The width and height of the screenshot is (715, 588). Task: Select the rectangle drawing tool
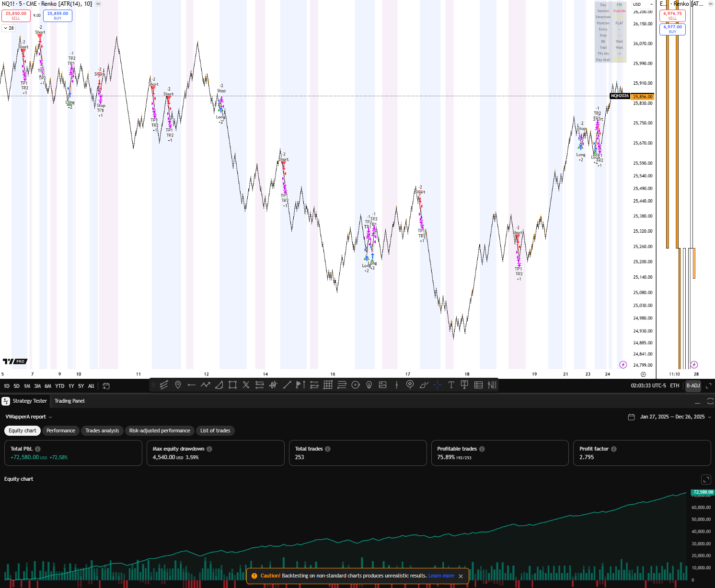click(x=232, y=385)
